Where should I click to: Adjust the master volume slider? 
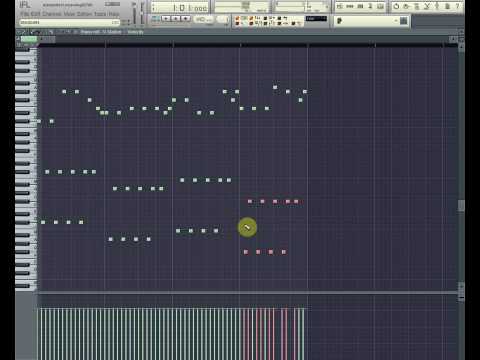coord(134,13)
